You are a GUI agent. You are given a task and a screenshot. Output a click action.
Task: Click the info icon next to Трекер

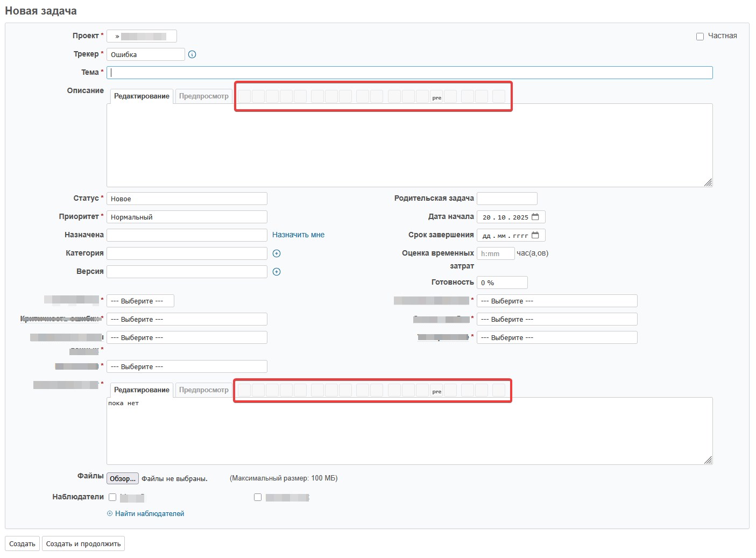coord(192,54)
